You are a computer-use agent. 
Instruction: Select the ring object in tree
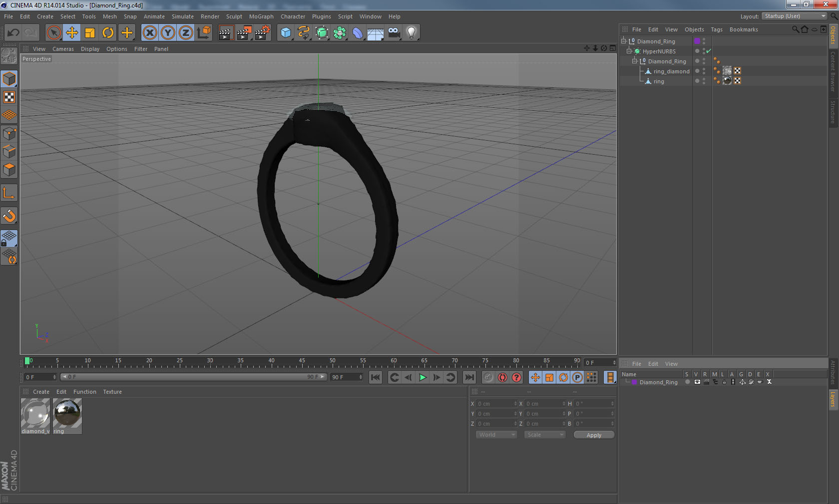point(659,81)
